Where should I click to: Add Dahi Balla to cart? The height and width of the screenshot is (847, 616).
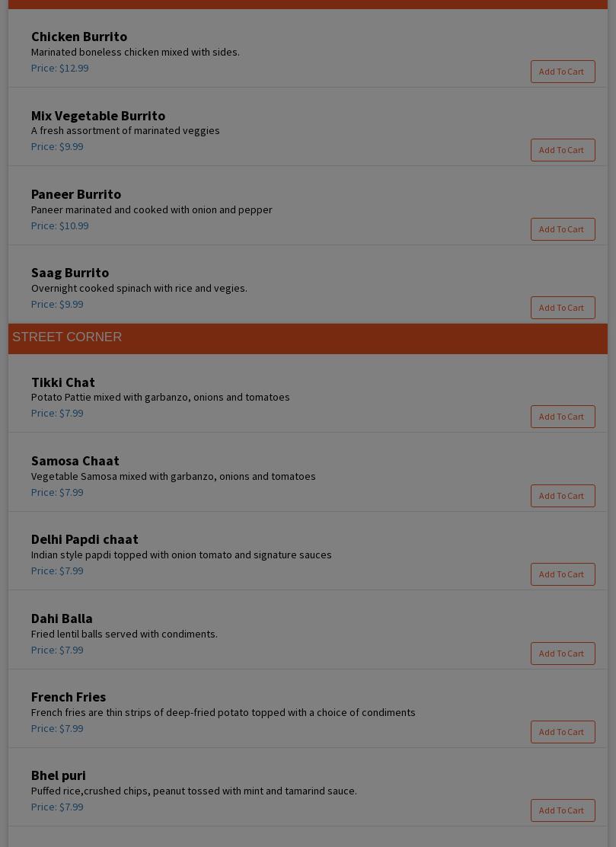(x=563, y=654)
